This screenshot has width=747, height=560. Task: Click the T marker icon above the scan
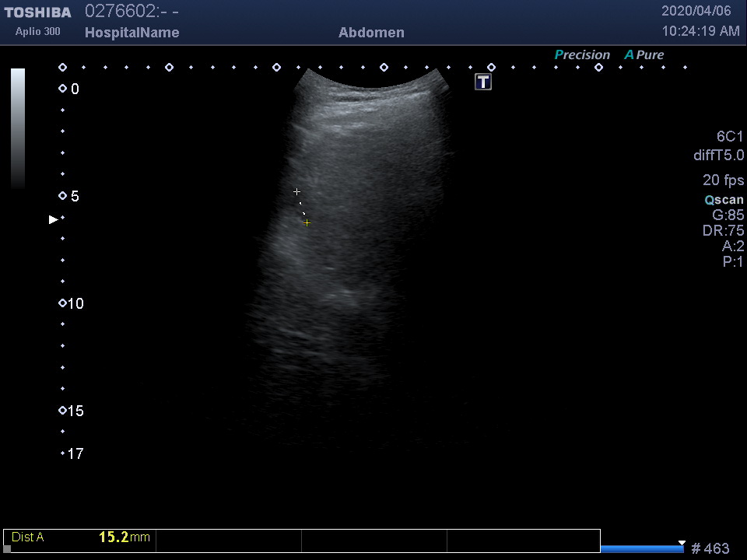point(483,82)
